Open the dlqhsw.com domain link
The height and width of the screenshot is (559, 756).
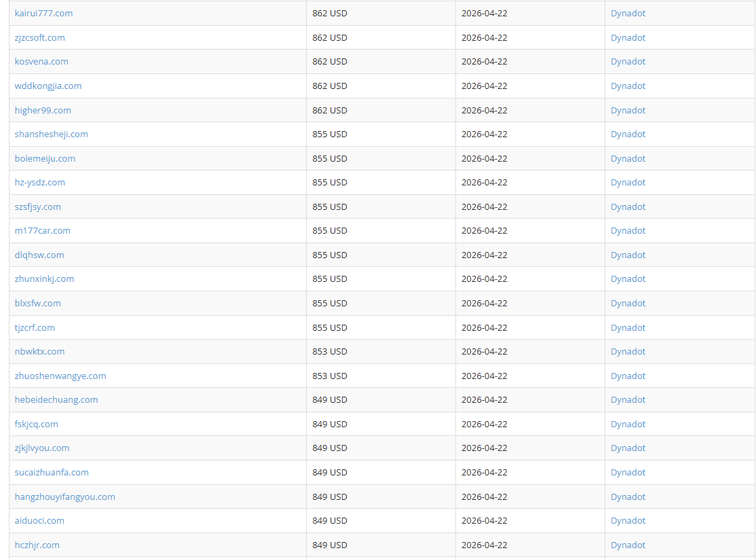(x=39, y=255)
